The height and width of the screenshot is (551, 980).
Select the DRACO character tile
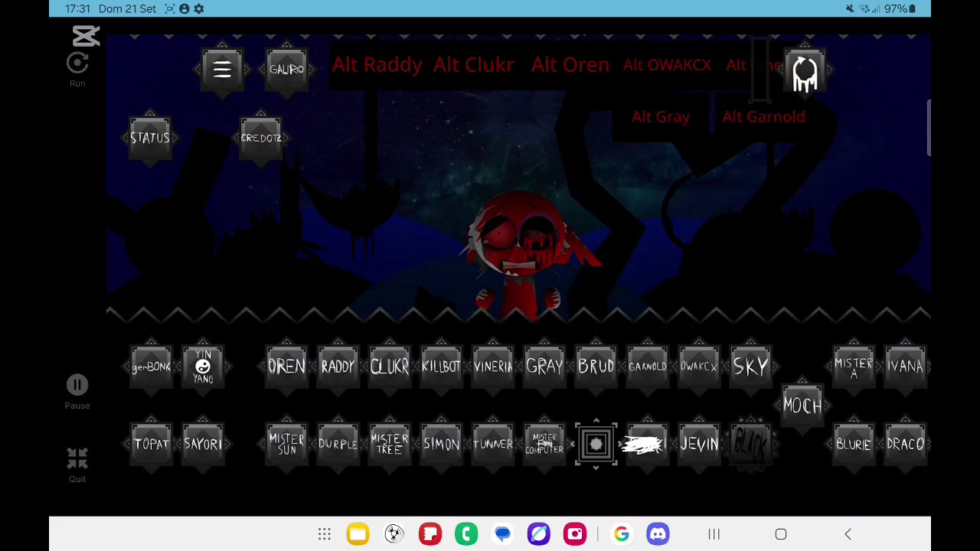tap(905, 444)
